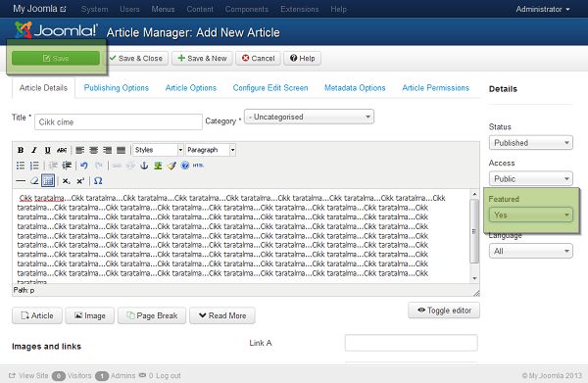
Task: Open the Content menu
Action: (200, 9)
